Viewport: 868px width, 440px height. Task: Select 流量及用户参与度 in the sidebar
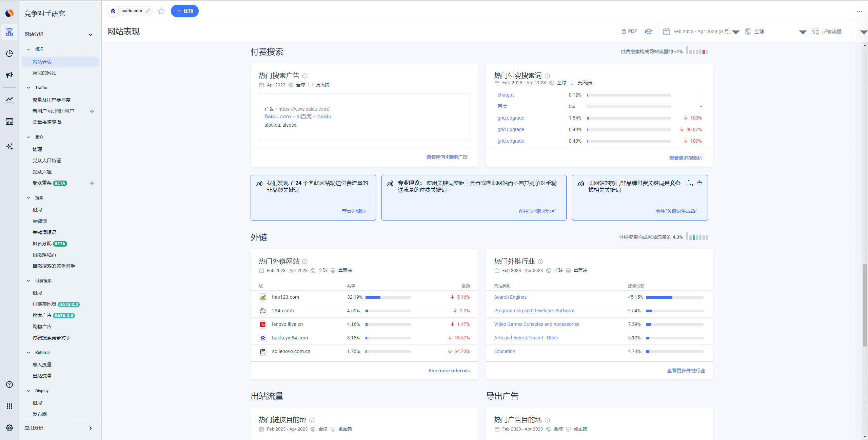click(x=52, y=100)
